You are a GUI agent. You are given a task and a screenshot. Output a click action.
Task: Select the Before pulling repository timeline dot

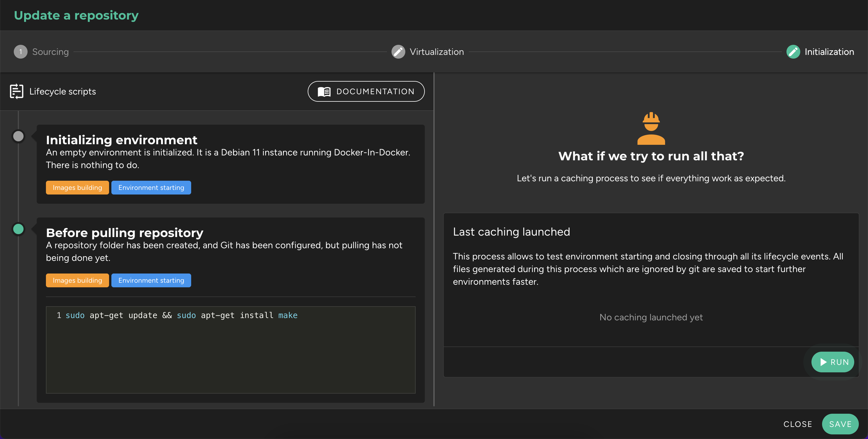pyautogui.click(x=18, y=229)
